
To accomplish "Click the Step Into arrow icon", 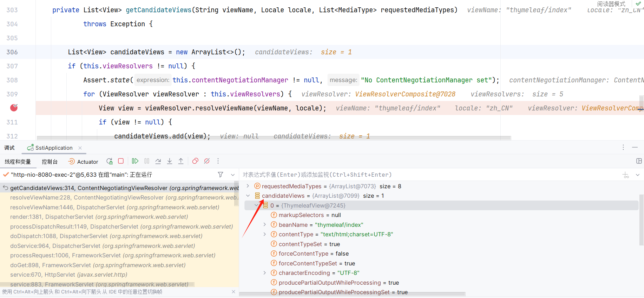I will pyautogui.click(x=170, y=161).
